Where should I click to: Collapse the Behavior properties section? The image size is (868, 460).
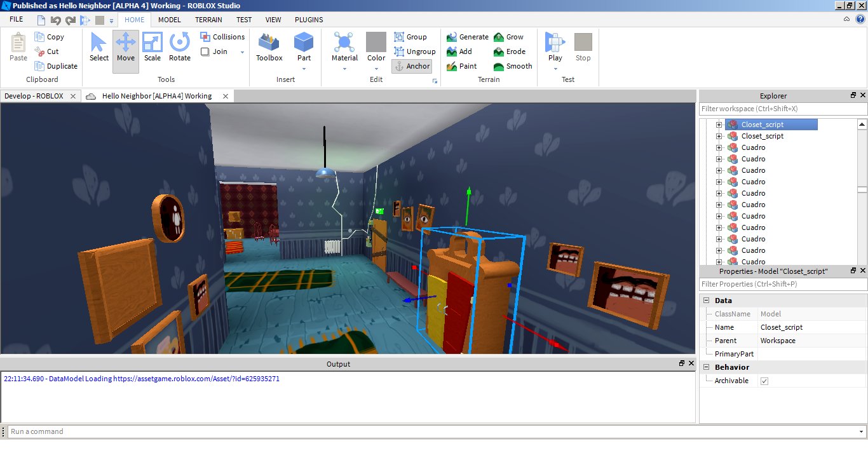(x=707, y=367)
